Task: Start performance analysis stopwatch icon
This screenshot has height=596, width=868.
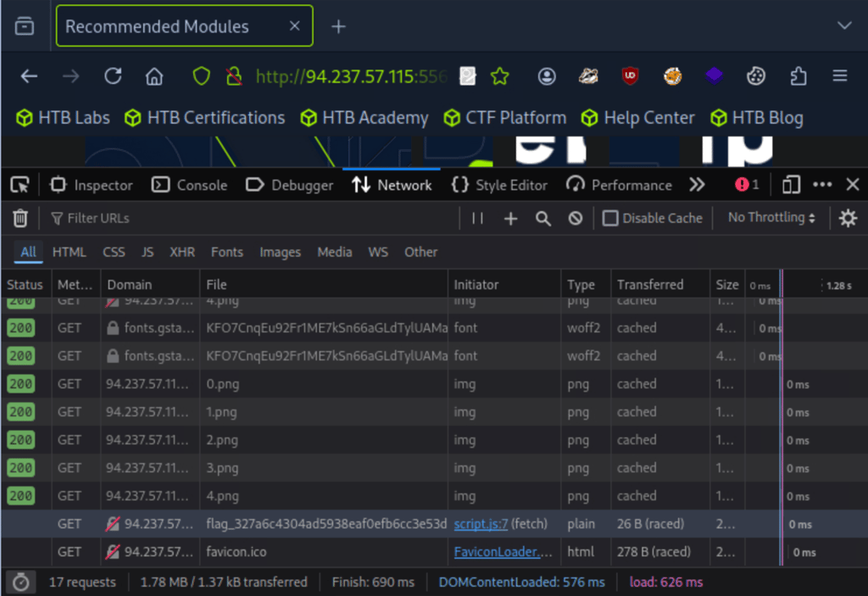Action: coord(21,582)
